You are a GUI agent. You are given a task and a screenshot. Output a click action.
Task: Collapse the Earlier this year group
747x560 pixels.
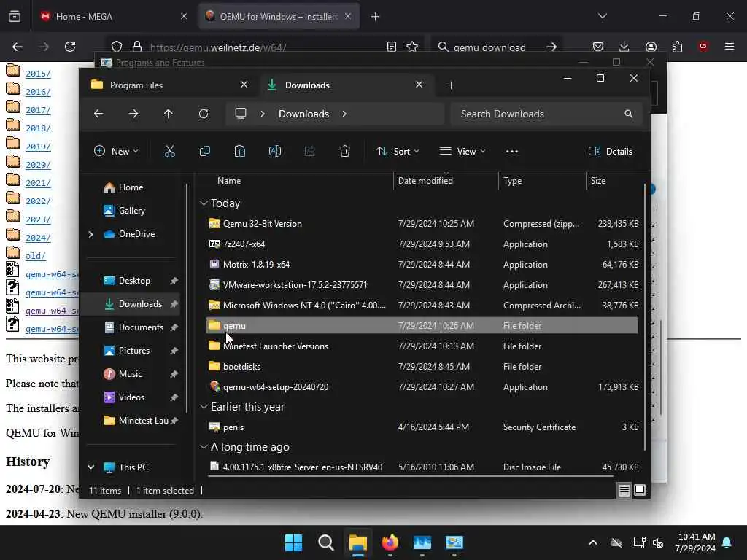point(204,407)
